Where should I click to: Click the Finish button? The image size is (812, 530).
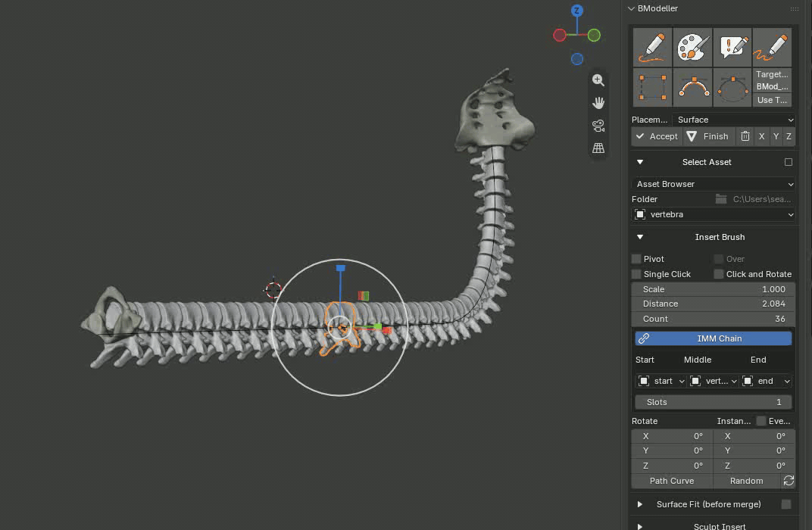tap(709, 136)
